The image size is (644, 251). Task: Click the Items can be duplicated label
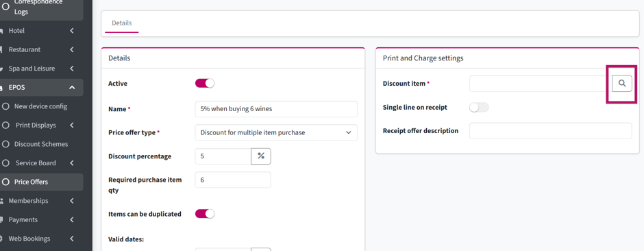click(145, 213)
